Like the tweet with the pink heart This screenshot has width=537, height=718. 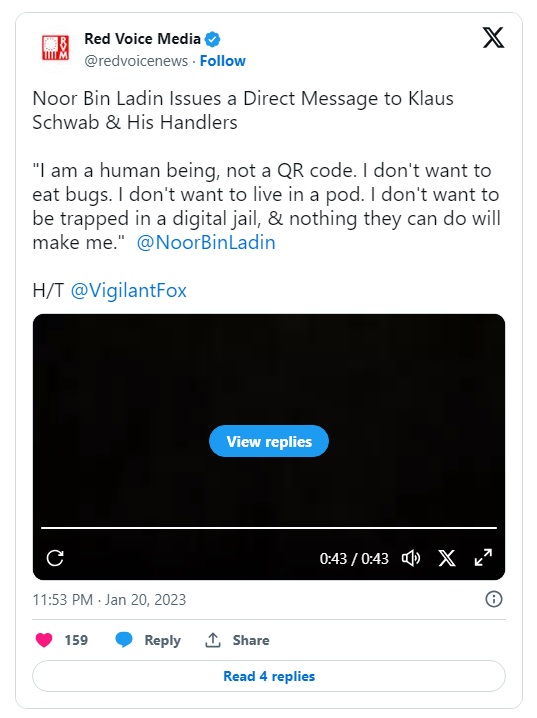point(44,640)
